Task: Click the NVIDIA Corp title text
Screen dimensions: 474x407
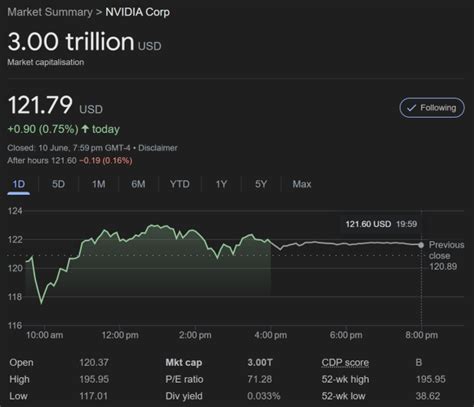Action: pos(138,12)
